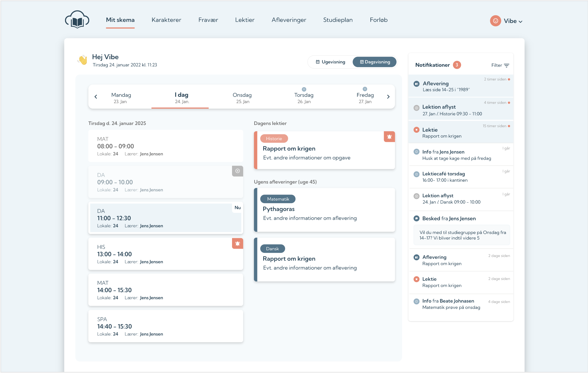Image resolution: width=588 pixels, height=373 pixels.
Task: Click the indicator dot above Torsdag
Action: click(304, 89)
